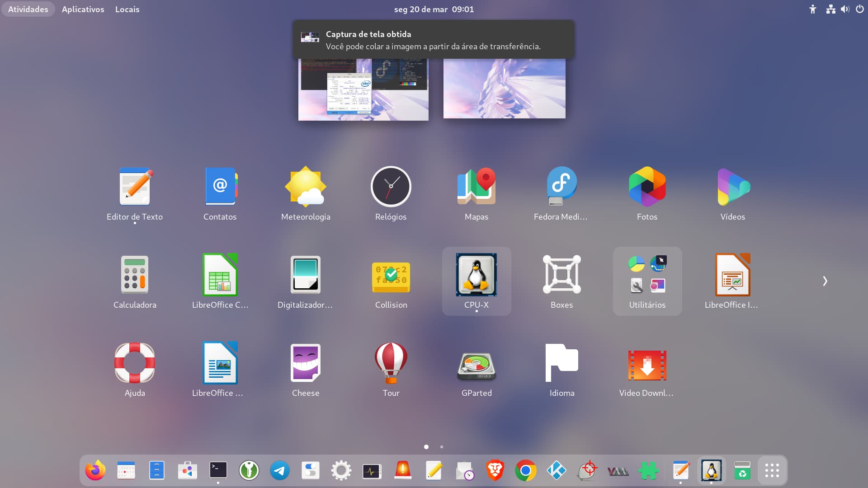
Task: Launch LibreOffice Calc
Action: 220,281
